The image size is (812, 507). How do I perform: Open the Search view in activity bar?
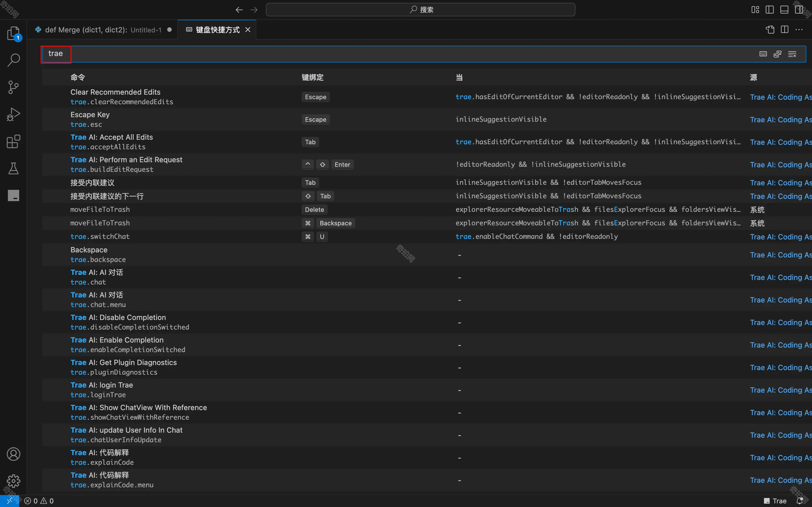click(x=14, y=60)
